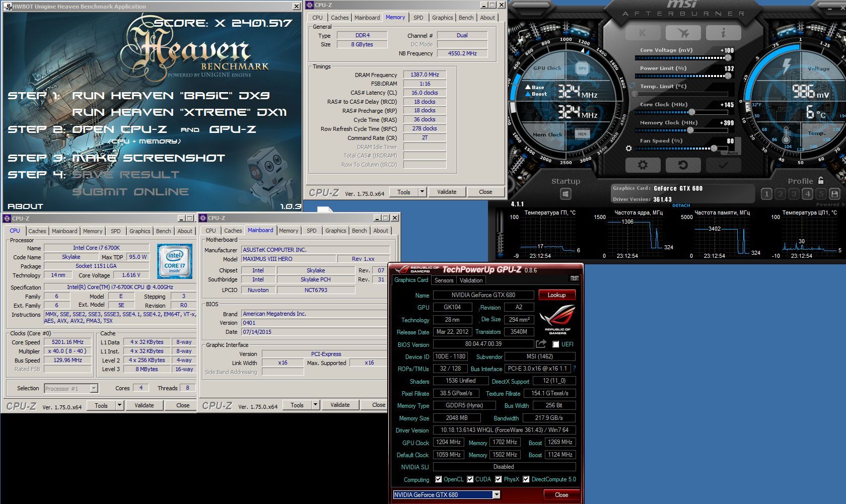
Task: Click the ROG logo in GPU-Z
Action: click(557, 319)
